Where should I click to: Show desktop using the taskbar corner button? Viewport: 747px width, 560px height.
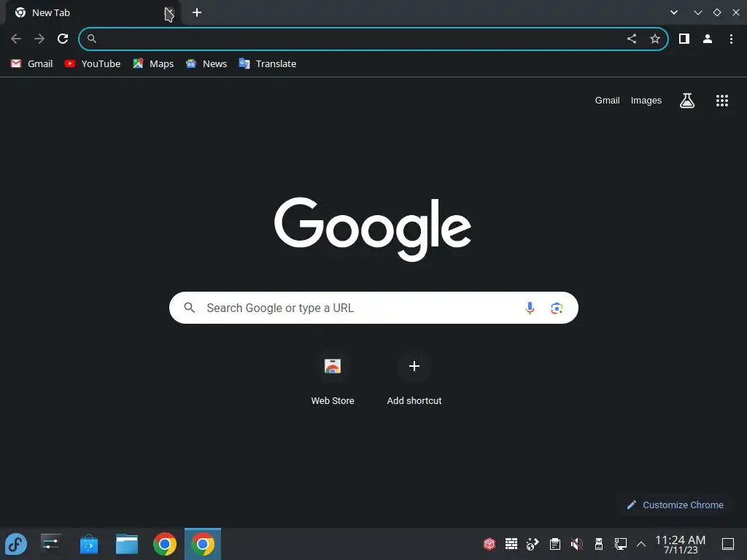728,544
